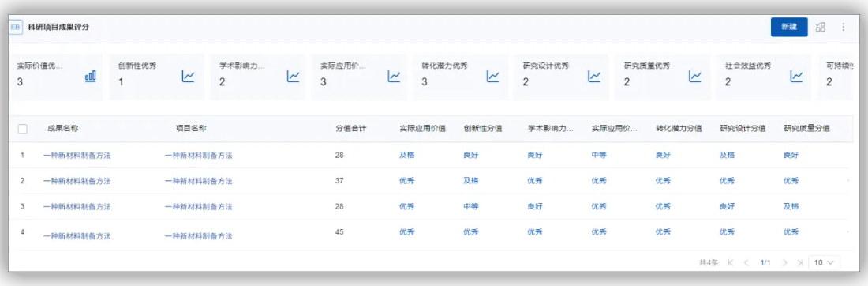Click total score 37 in row 2

point(339,181)
